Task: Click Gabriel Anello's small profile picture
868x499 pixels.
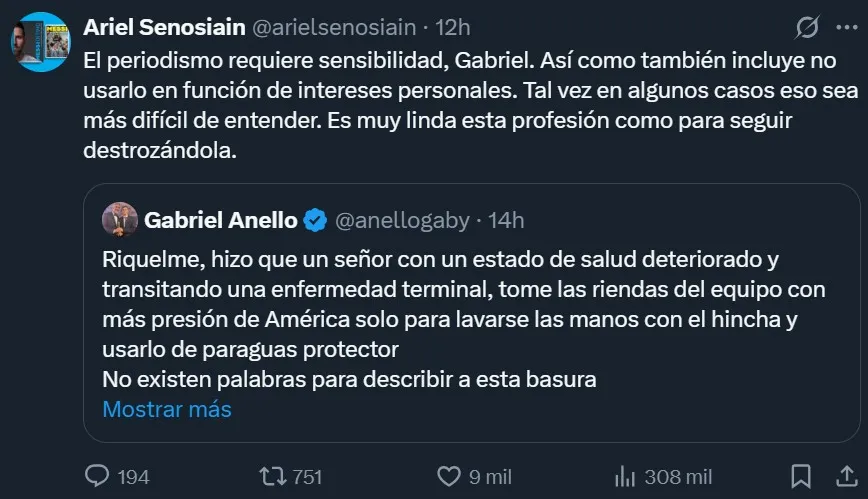Action: [x=119, y=220]
